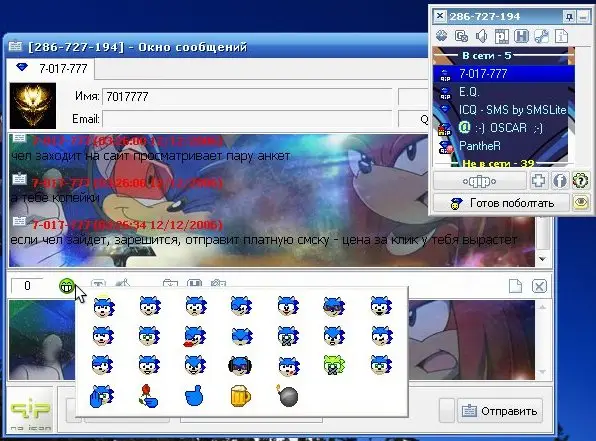596x441 pixels.
Task: Toggle offline contacts with the flower icon
Action: click(441, 36)
